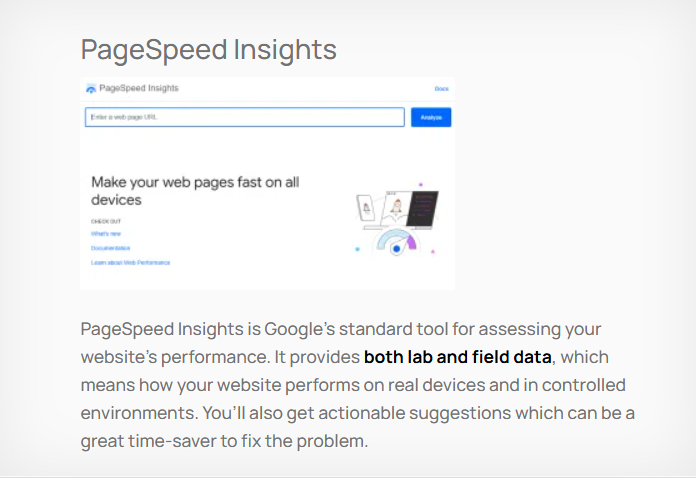
Task: Focus the "Enter a web page URL" field
Action: pos(244,117)
